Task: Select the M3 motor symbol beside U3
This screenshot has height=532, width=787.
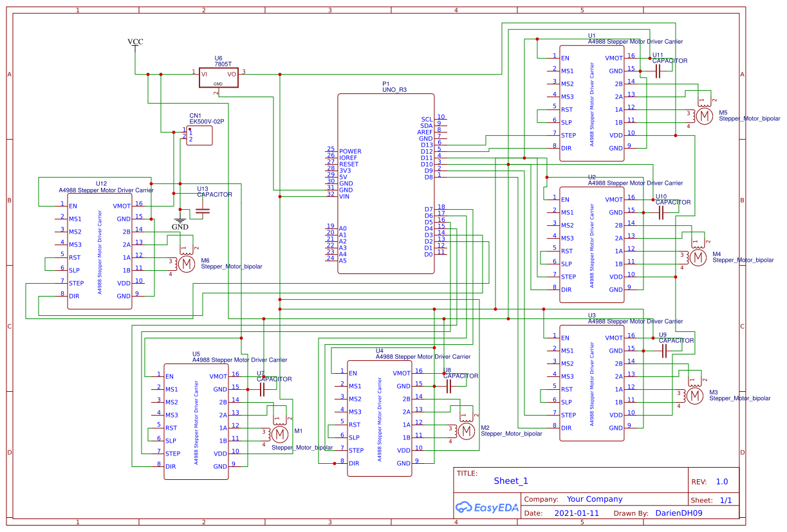Action: pos(695,394)
